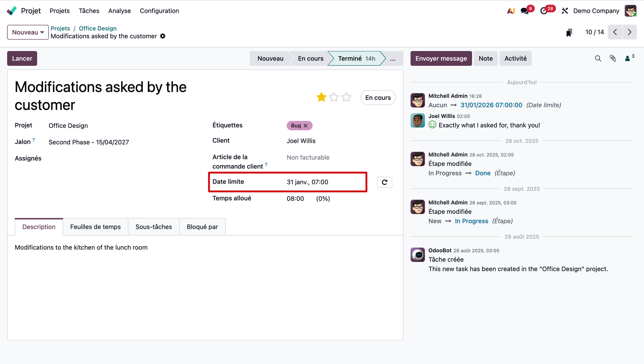Search chatter messages with magnifier icon
644x364 pixels.
coord(598,58)
